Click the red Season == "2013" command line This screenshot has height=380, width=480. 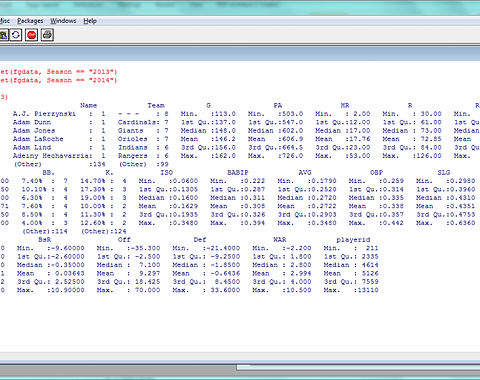point(58,72)
